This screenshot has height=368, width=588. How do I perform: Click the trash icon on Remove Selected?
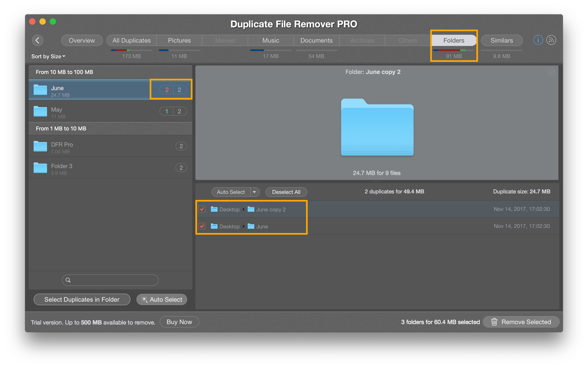click(494, 322)
